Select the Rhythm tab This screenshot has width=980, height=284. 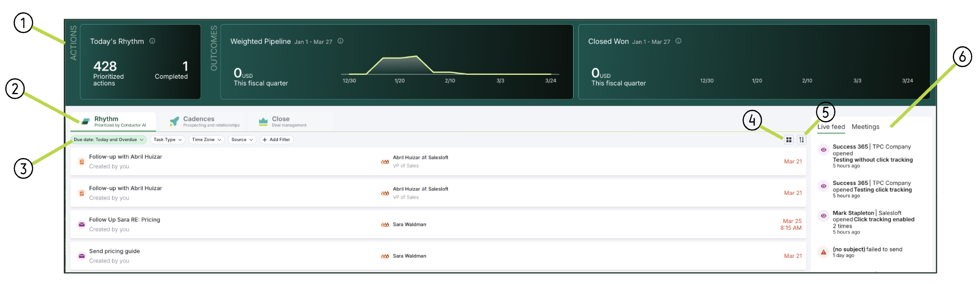coord(114,122)
